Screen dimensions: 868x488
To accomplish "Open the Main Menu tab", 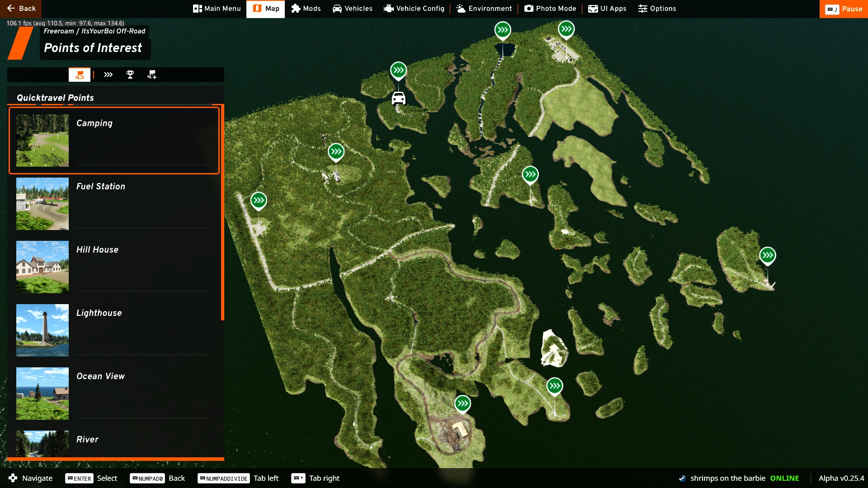I will (x=217, y=9).
